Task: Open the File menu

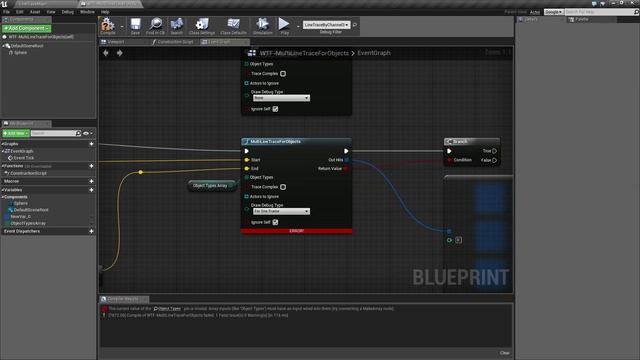Action: 7,12
